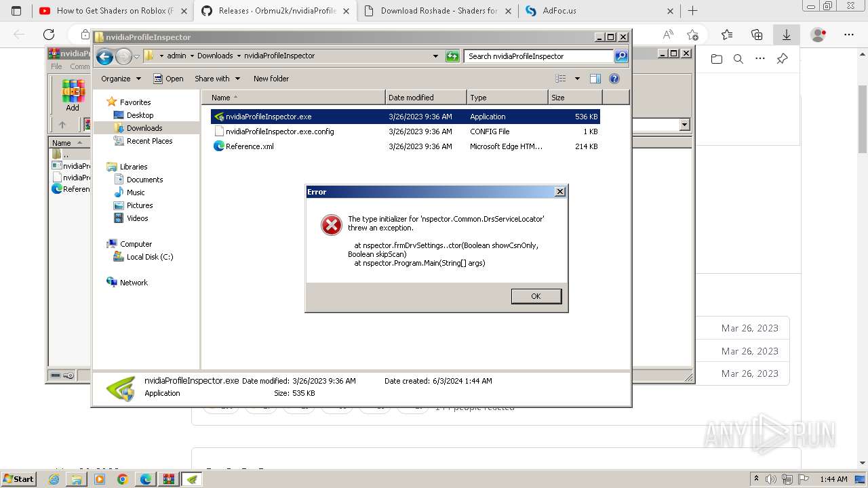The height and width of the screenshot is (488, 868).
Task: Click the Reference.xml Edge file icon
Action: 219,146
